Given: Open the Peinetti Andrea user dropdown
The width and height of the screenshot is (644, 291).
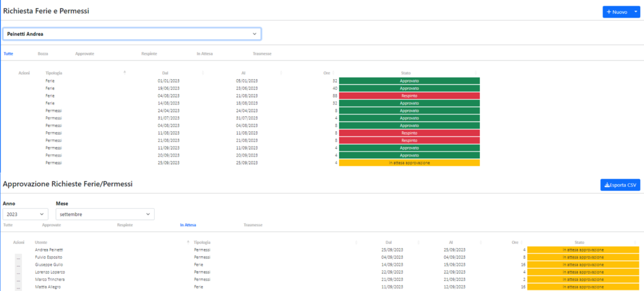Looking at the screenshot, I should tap(132, 33).
